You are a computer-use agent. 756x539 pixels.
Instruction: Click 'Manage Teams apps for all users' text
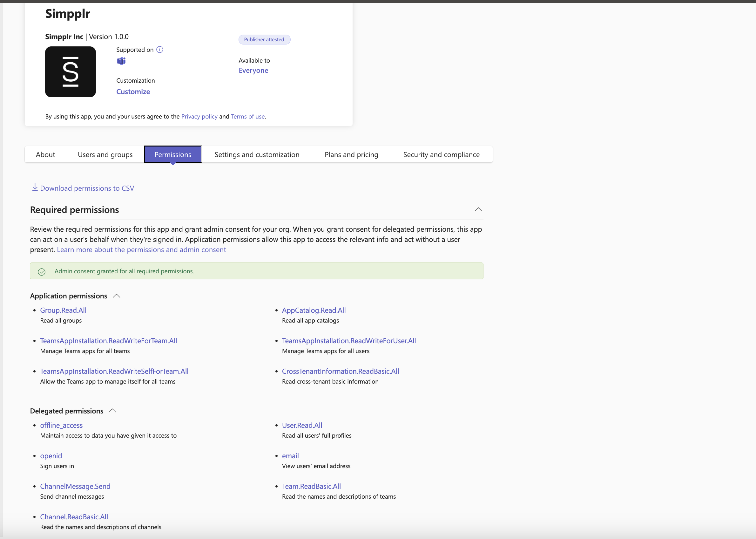pos(326,351)
